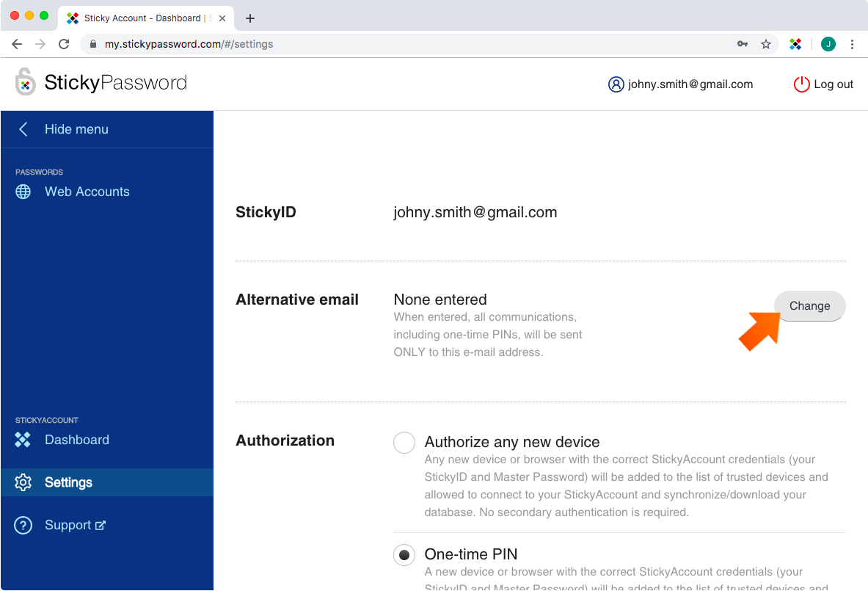Open Settings in the sidebar
The width and height of the screenshot is (868, 591).
[107, 482]
